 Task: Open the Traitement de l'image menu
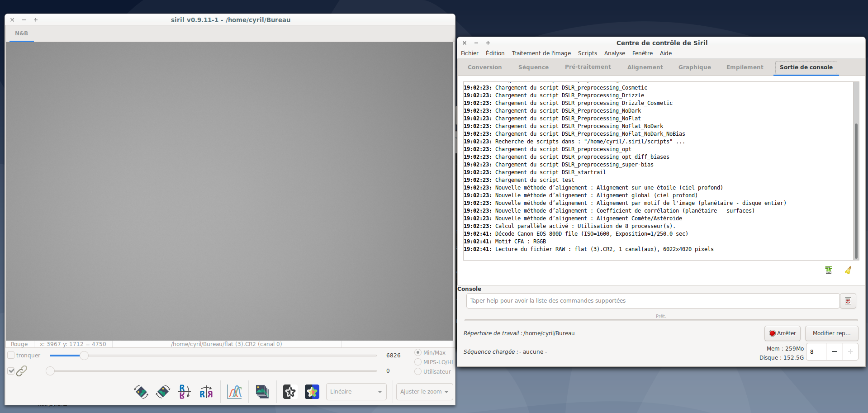[x=541, y=53]
